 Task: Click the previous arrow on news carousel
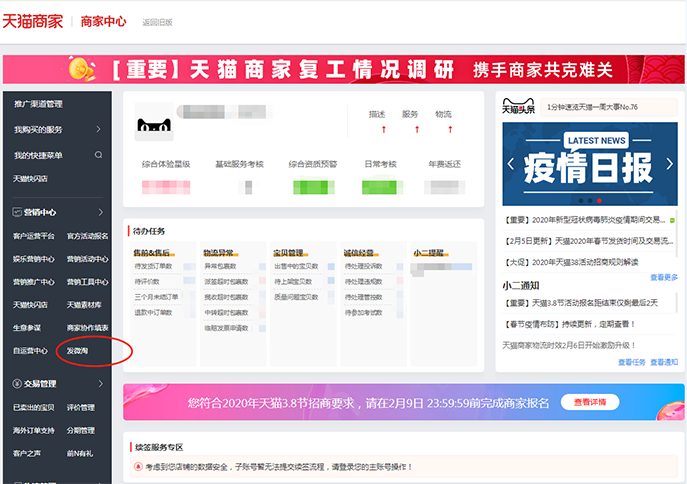click(509, 164)
